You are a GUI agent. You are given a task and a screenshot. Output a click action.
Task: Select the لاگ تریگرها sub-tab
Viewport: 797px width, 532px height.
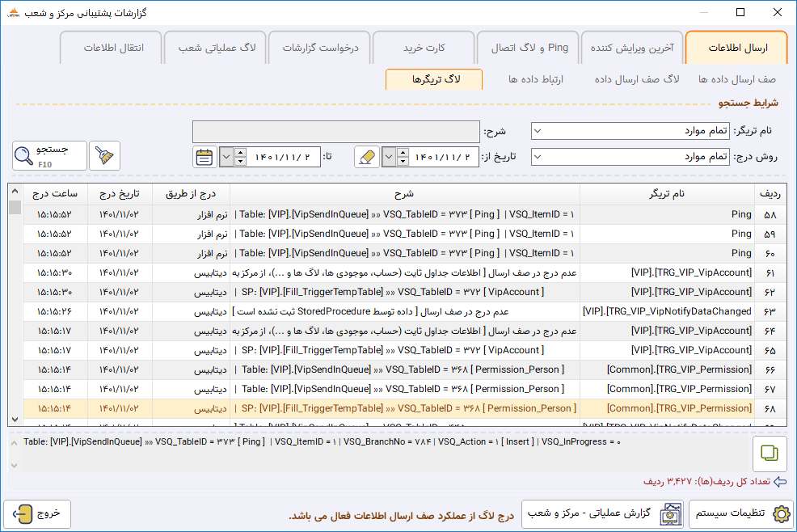tap(435, 79)
